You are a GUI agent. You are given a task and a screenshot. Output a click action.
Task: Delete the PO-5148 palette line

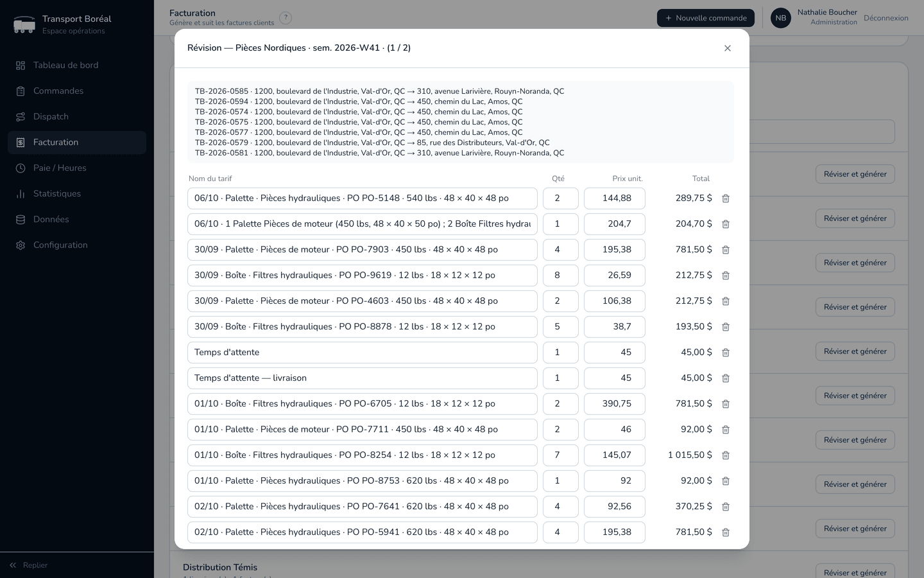726,198
